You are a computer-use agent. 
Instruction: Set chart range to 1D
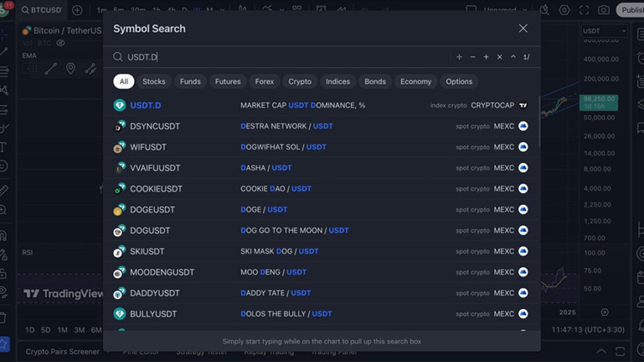pos(30,330)
